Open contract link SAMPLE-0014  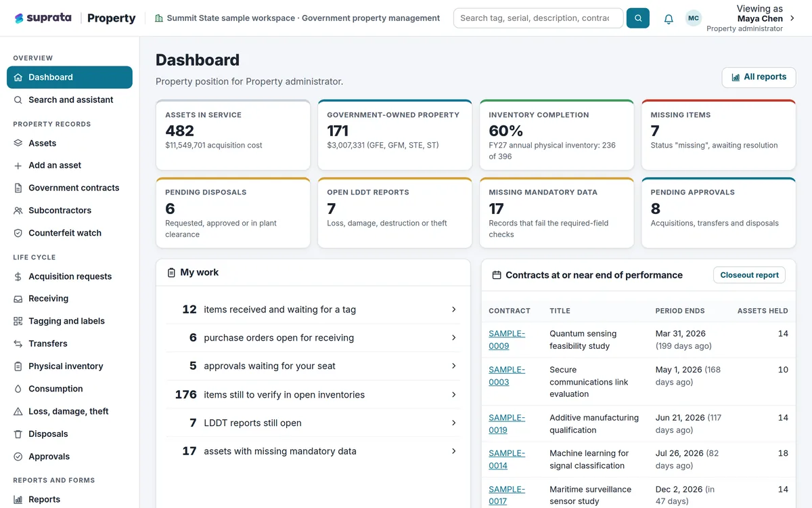(x=507, y=460)
